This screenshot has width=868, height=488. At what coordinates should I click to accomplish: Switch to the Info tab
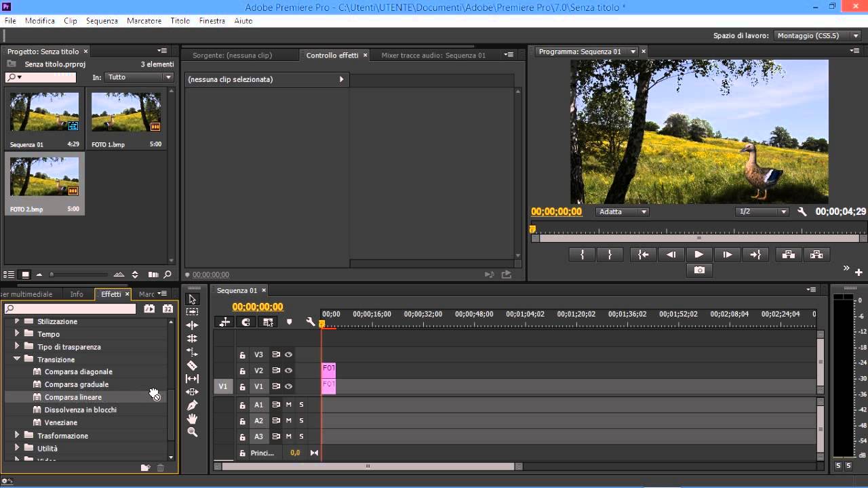pos(77,294)
